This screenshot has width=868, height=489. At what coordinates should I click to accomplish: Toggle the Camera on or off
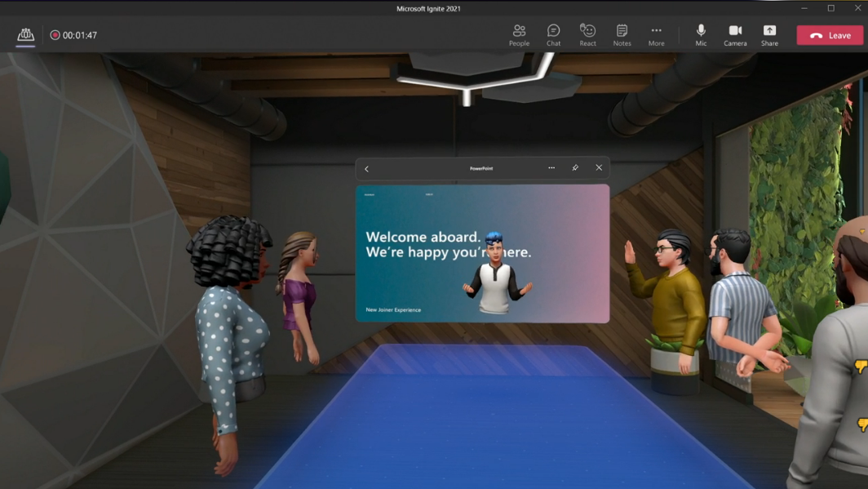click(735, 35)
